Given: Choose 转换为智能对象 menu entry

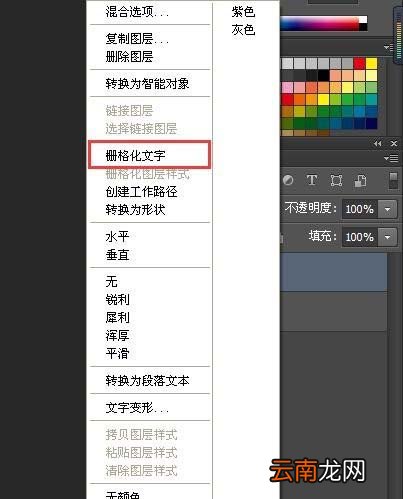Looking at the screenshot, I should click(x=147, y=83).
